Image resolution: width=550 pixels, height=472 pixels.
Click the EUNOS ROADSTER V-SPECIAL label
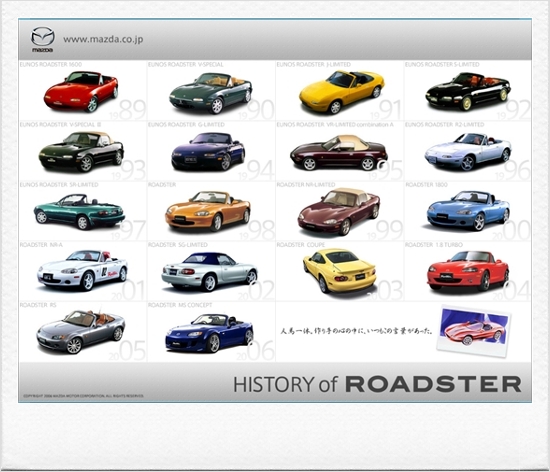click(x=186, y=65)
